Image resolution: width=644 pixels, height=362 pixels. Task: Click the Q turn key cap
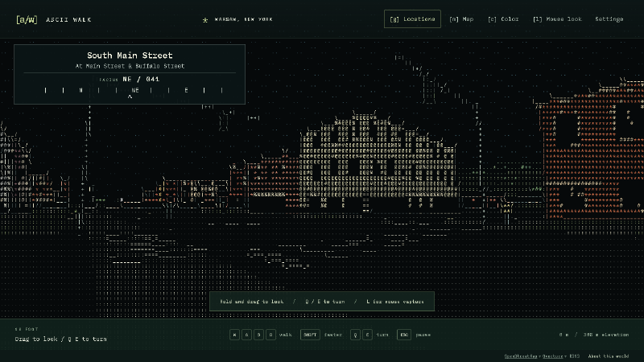tap(355, 335)
